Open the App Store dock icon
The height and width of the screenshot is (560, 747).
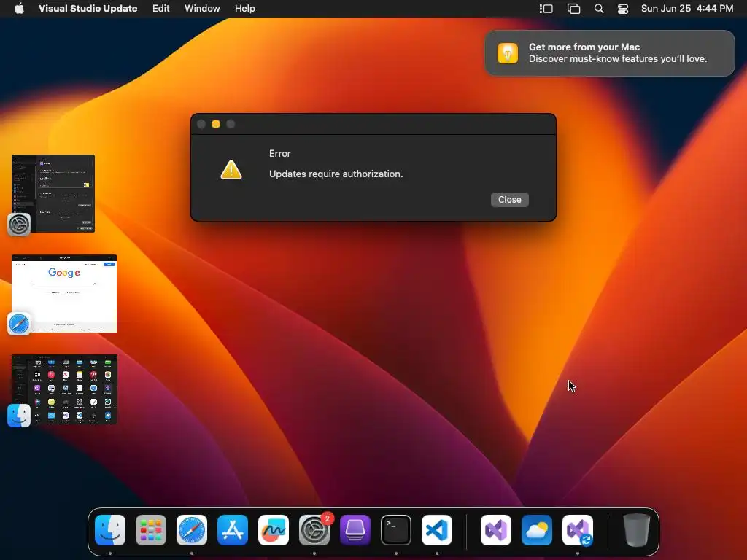[x=233, y=530]
